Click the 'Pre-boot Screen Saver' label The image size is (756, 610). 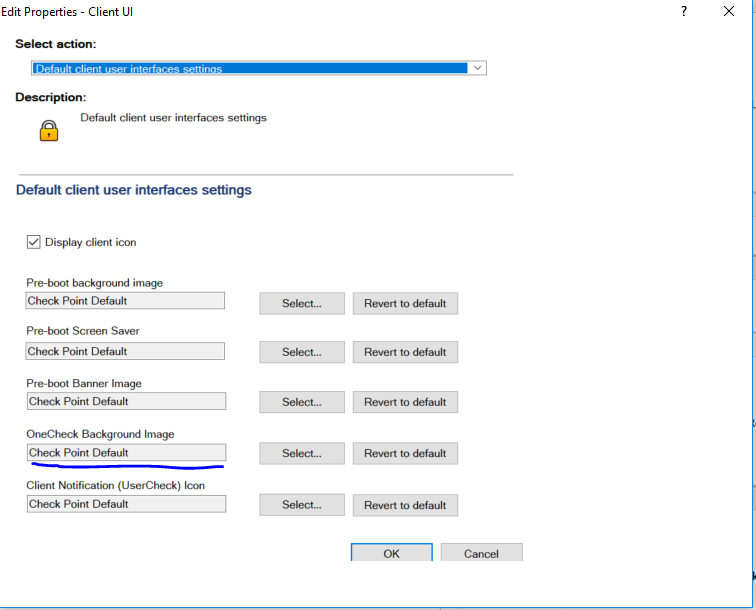click(x=83, y=331)
